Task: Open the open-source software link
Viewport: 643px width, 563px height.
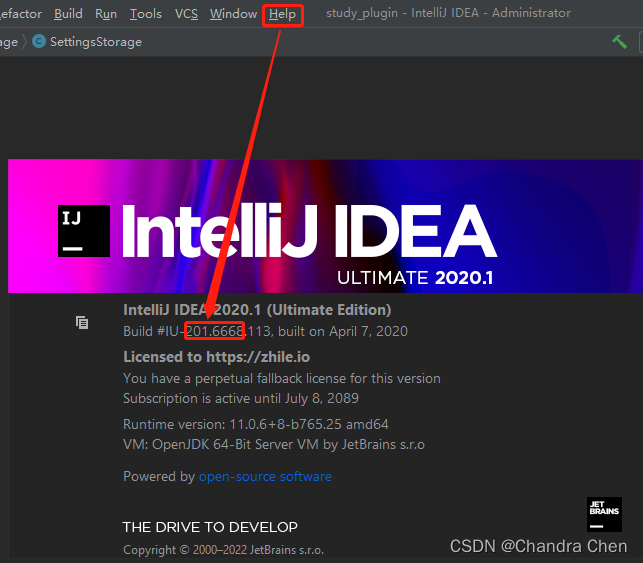Action: click(x=265, y=476)
